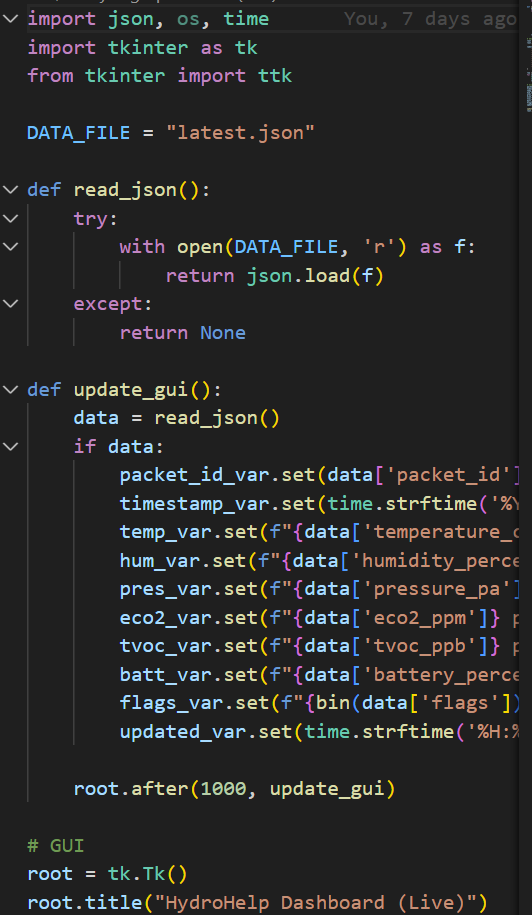The width and height of the screenshot is (532, 915).
Task: Click the flags_var.set line
Action: coord(319,704)
